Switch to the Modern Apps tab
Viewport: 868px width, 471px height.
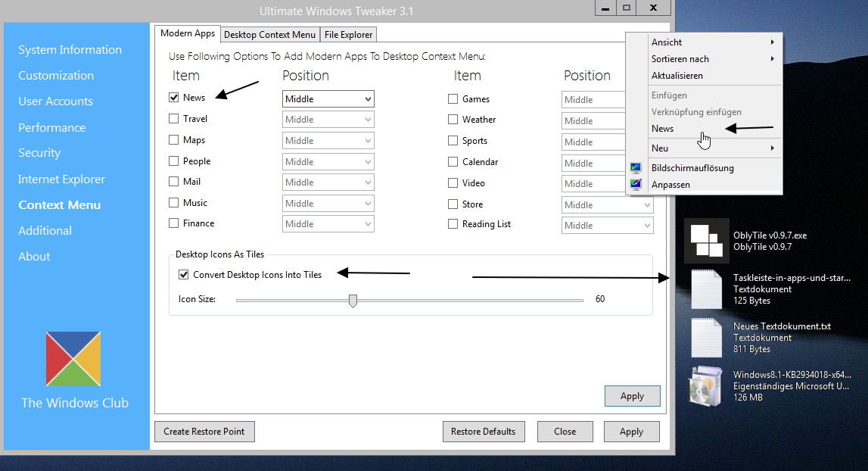tap(188, 34)
